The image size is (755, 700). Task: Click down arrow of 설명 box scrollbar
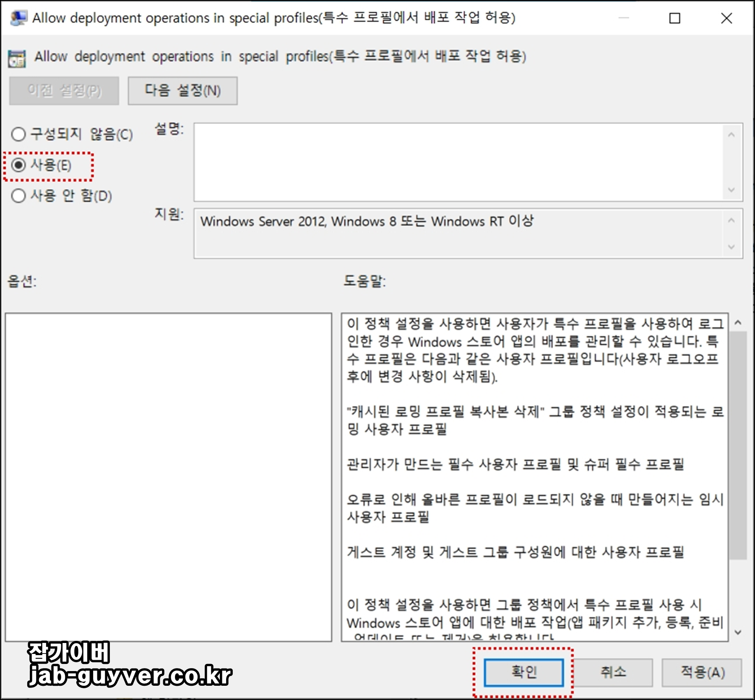tap(732, 190)
